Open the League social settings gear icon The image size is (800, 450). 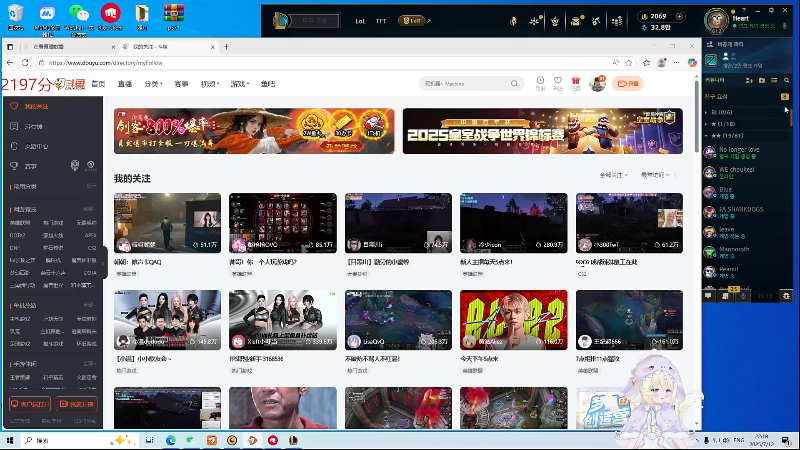tap(786, 295)
